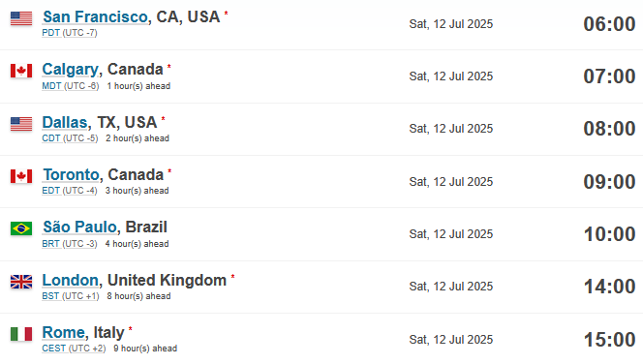Open the London city link
643x364 pixels.
pyautogui.click(x=70, y=281)
